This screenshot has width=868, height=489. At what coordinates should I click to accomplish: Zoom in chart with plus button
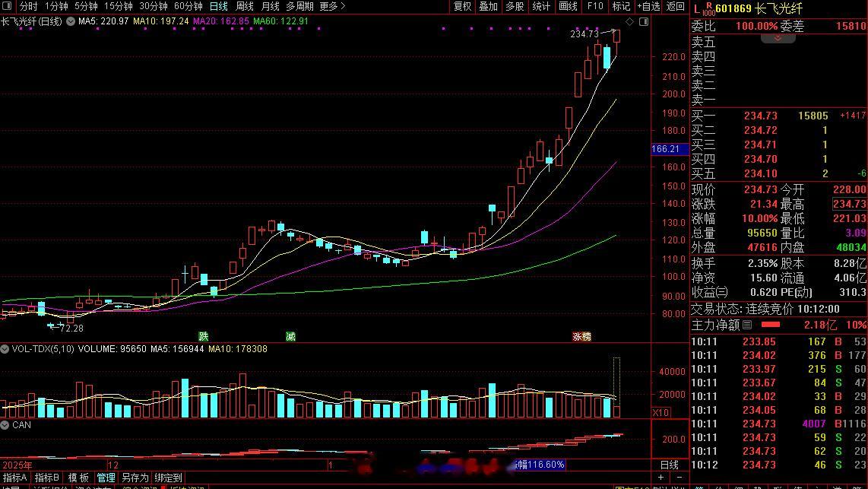tap(661, 478)
